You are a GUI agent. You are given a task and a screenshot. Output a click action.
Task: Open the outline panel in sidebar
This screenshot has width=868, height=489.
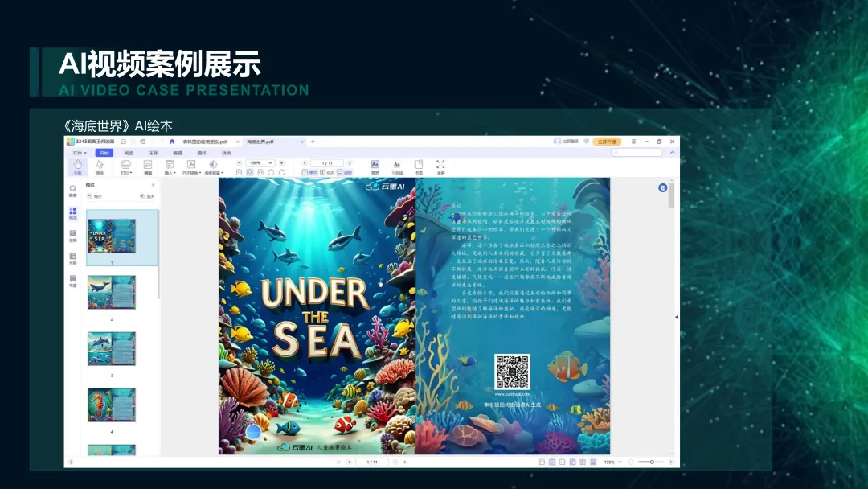pyautogui.click(x=72, y=258)
